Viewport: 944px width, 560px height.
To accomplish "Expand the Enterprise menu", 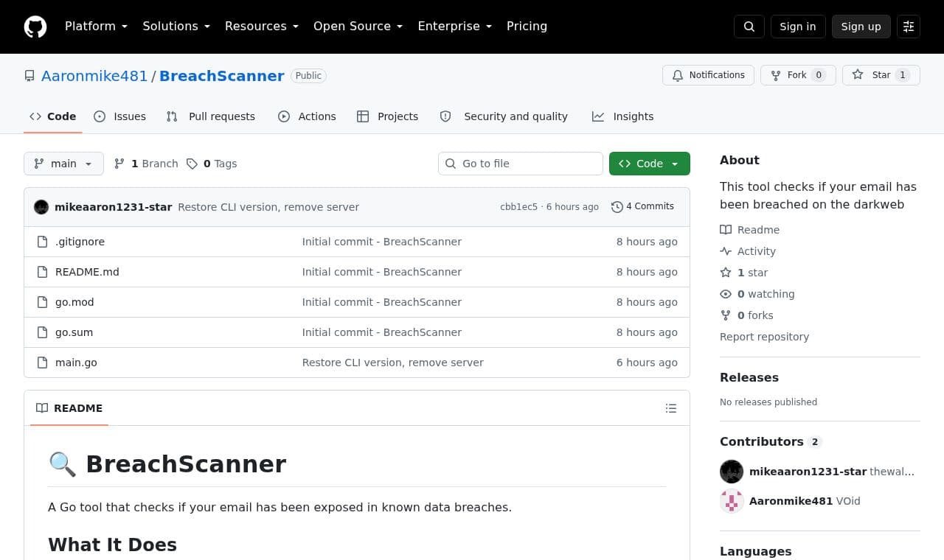I will click(x=455, y=27).
